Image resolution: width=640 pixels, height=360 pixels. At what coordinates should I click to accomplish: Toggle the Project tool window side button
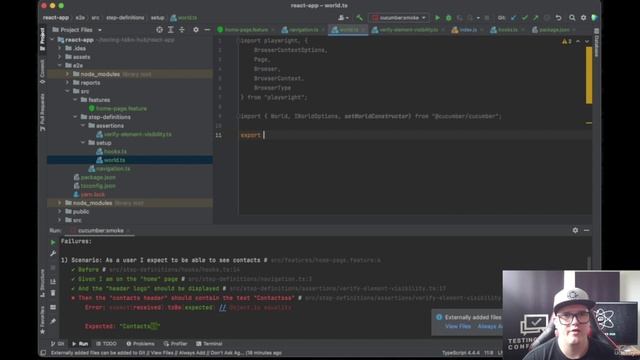click(x=42, y=40)
